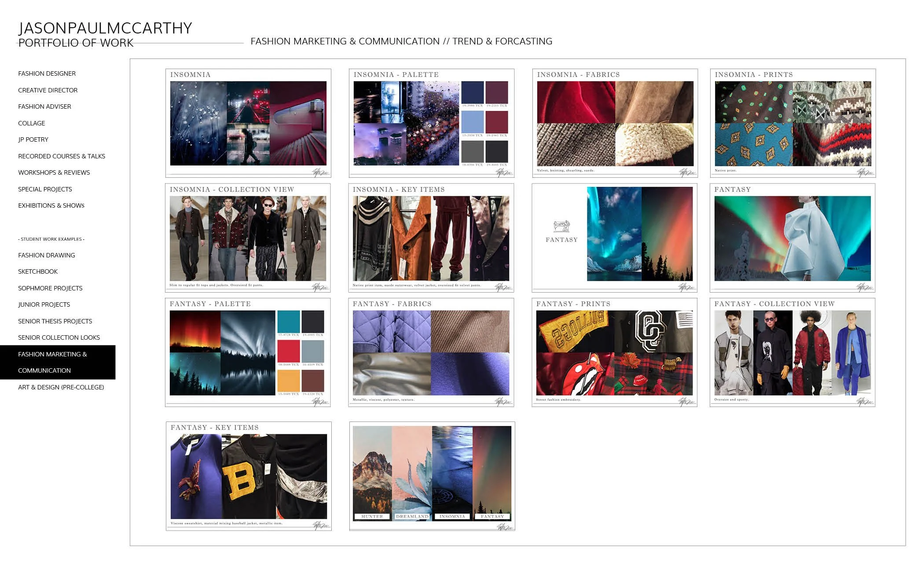
Task: Open the Insomnia mood board thumbnail
Action: (x=248, y=123)
